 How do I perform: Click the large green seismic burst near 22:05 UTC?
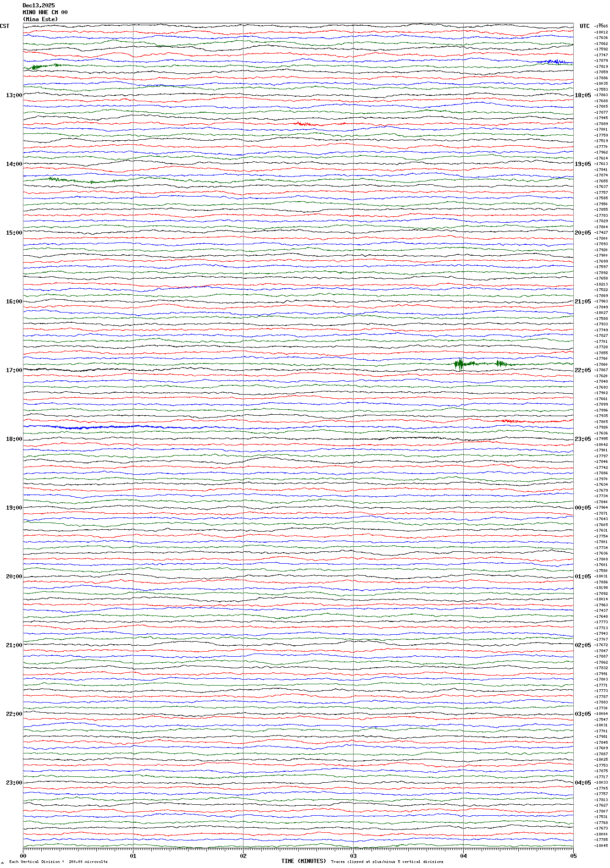460,364
